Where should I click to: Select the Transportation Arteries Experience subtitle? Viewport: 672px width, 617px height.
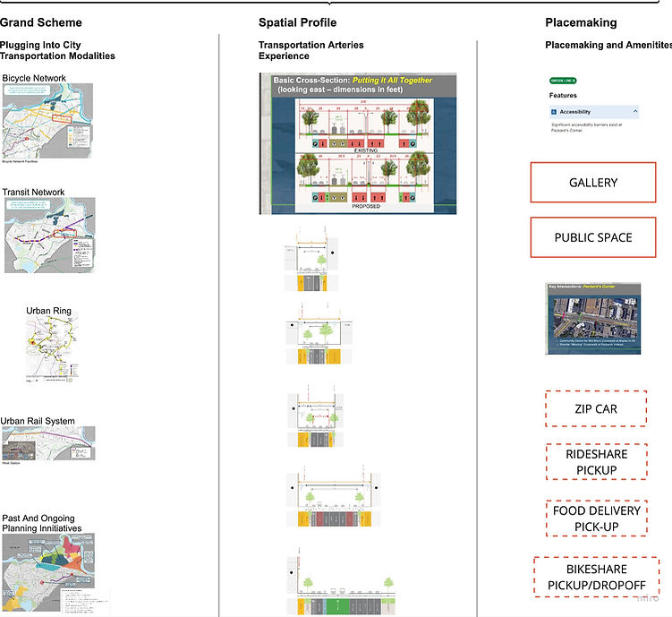point(311,50)
